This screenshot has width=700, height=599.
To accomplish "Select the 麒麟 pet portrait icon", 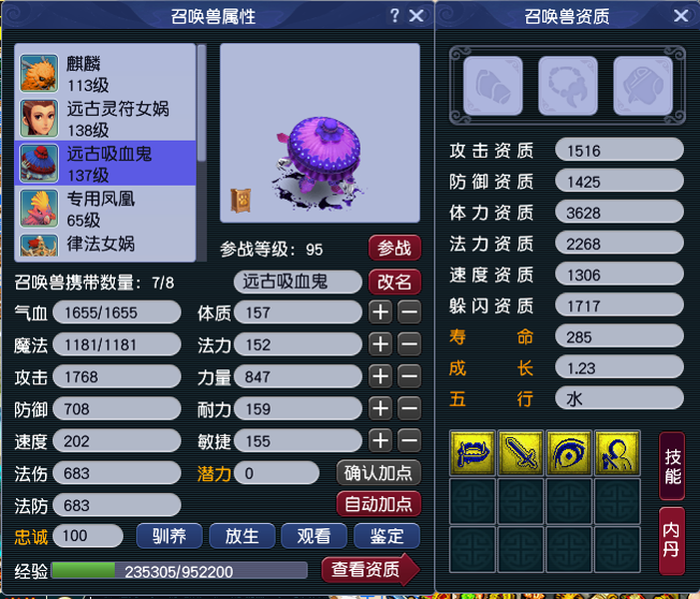I will point(39,73).
